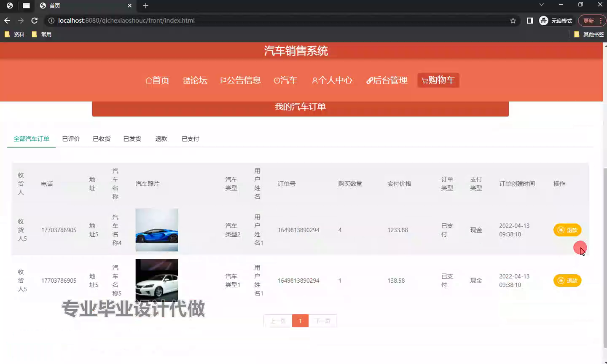Click the Chrome menu three-dots icon
This screenshot has height=364, width=607.
(x=601, y=21)
